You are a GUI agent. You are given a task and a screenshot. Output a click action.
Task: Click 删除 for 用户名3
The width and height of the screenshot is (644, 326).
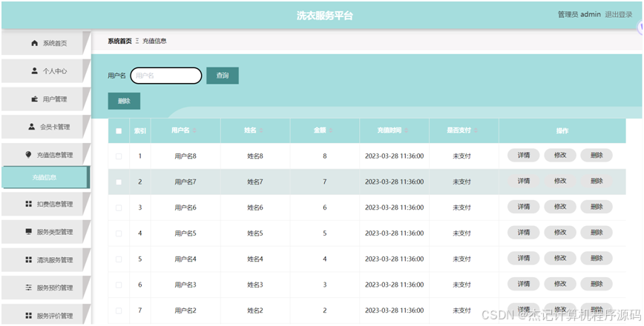coord(597,284)
